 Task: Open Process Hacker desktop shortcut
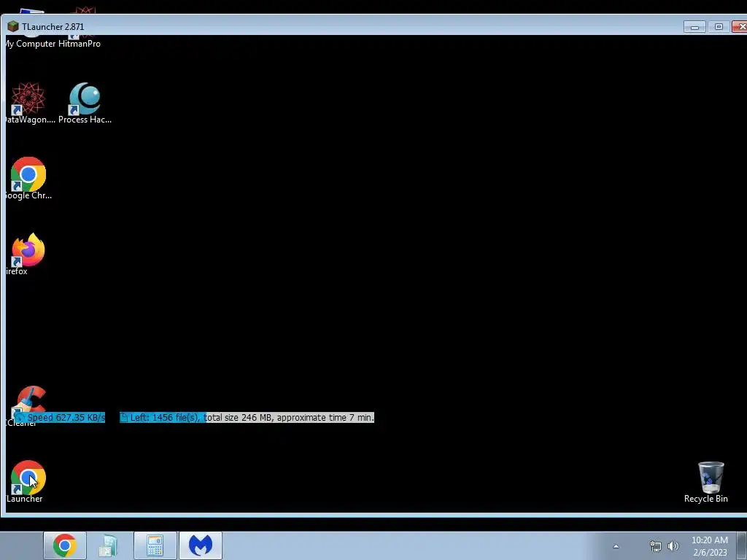tap(85, 103)
